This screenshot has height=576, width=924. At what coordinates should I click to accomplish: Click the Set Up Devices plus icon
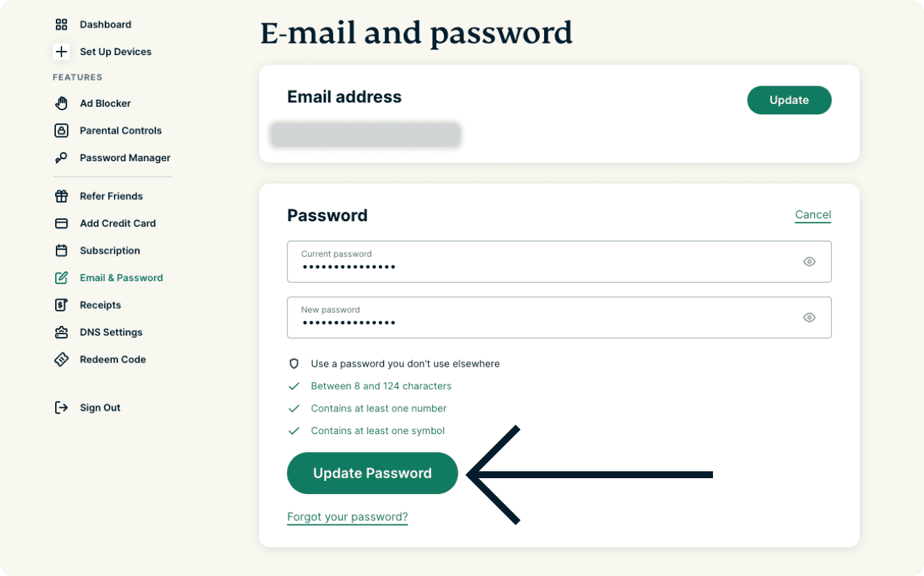point(61,52)
